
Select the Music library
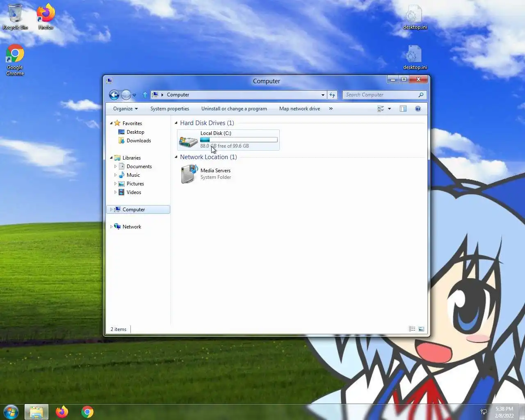click(133, 175)
